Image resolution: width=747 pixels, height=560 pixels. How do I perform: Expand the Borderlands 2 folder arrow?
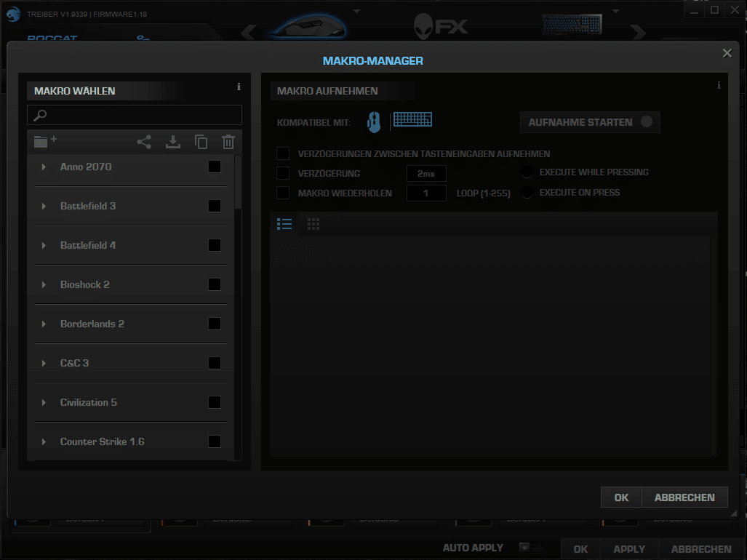coord(44,324)
